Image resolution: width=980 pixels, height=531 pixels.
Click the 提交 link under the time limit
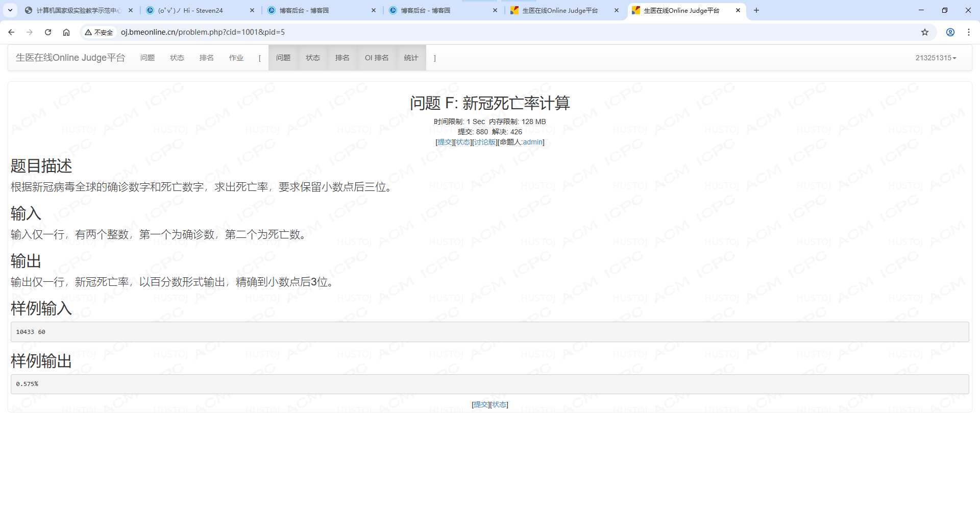click(x=445, y=142)
